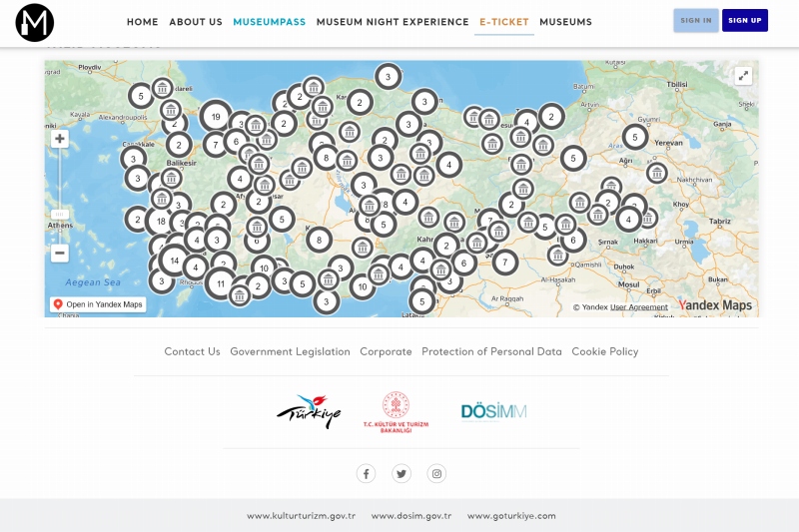
Task: Click the Sign In button
Action: tap(696, 21)
